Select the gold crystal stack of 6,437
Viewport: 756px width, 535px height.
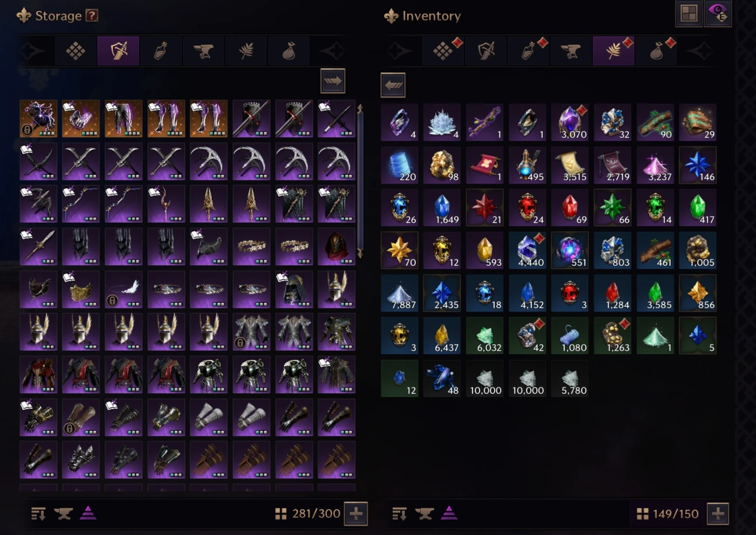(442, 336)
